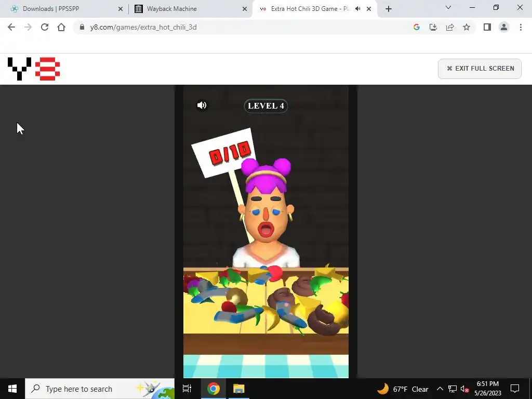Open the clock and date flyout
This screenshot has height=399, width=532.
coord(487,389)
